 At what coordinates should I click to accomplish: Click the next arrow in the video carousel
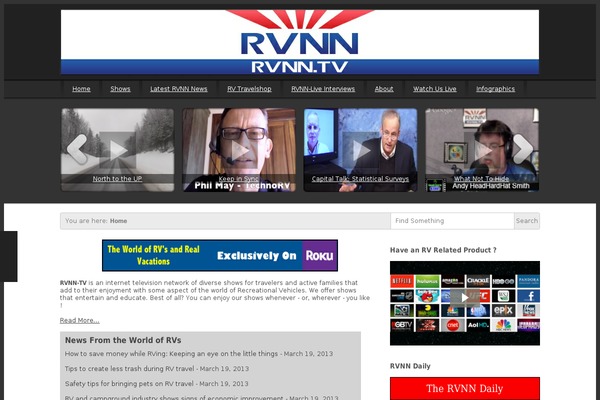point(523,150)
